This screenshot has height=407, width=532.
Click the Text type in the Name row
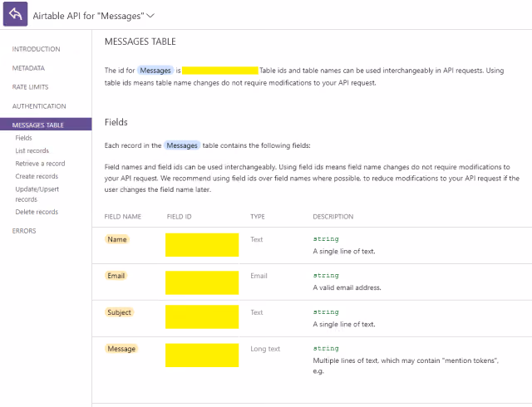pyautogui.click(x=257, y=239)
